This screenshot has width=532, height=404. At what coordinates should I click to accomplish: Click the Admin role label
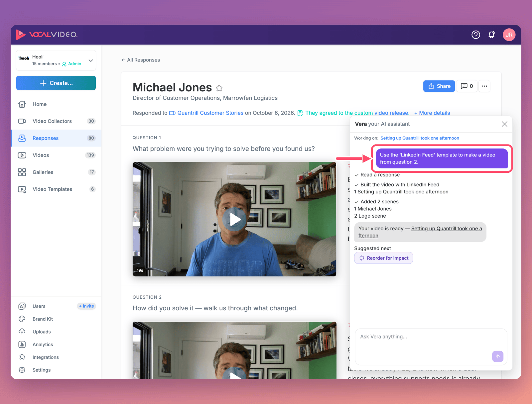[x=72, y=64]
